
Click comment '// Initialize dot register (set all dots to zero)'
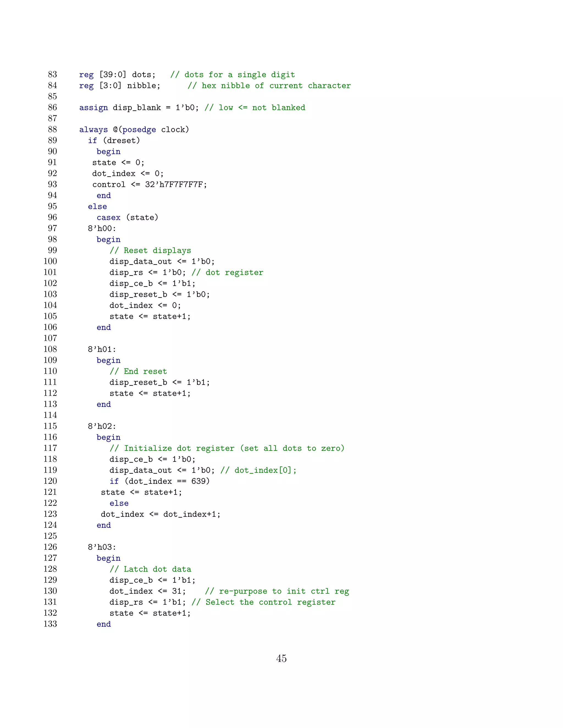click(227, 449)
